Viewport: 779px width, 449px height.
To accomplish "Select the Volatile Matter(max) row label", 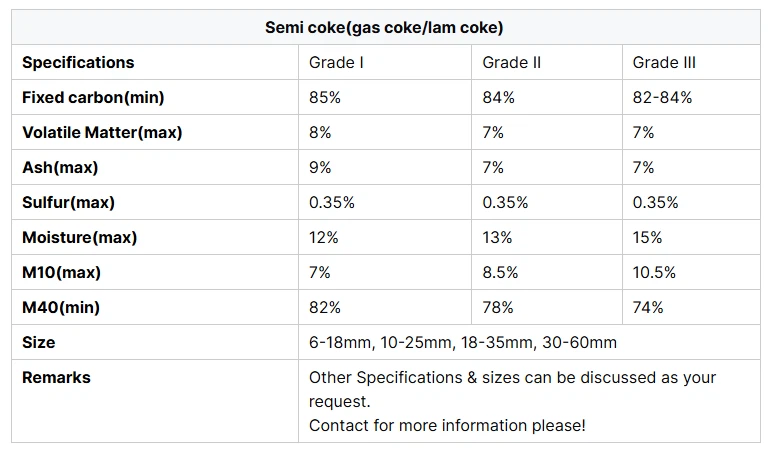I will click(102, 132).
